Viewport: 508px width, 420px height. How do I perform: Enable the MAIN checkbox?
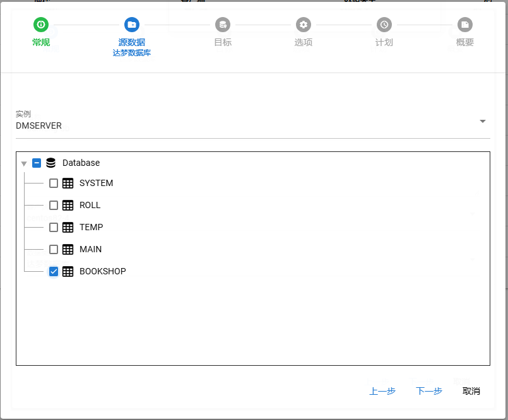tap(54, 250)
